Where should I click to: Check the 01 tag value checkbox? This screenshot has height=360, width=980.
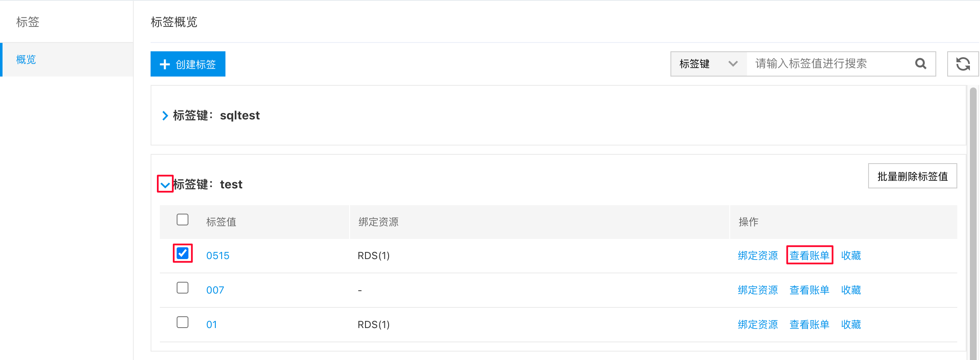[x=183, y=322]
